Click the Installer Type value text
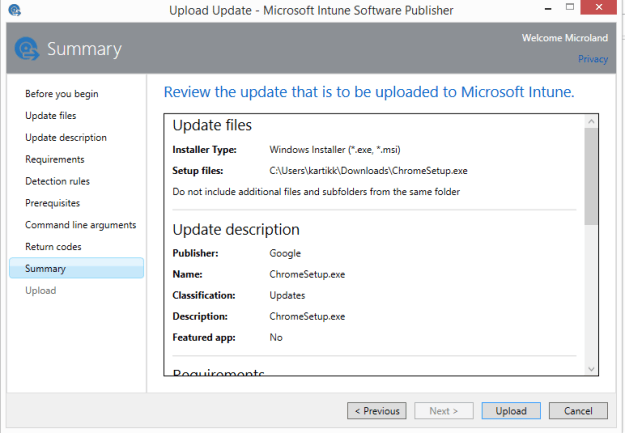Screen dimensions: 625x433 335,150
